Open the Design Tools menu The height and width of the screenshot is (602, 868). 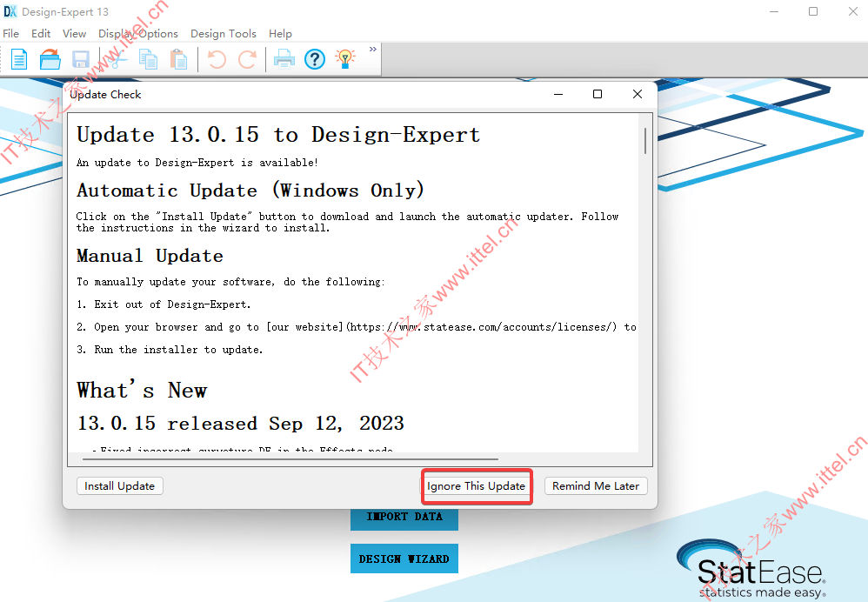click(224, 34)
